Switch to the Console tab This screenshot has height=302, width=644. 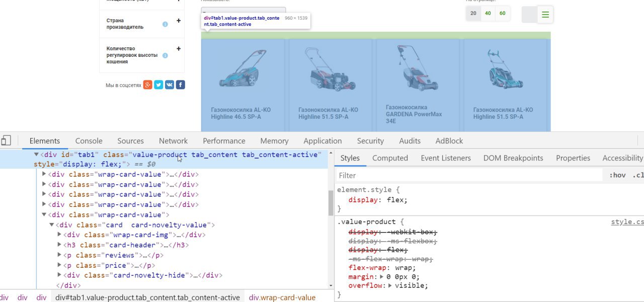point(89,141)
